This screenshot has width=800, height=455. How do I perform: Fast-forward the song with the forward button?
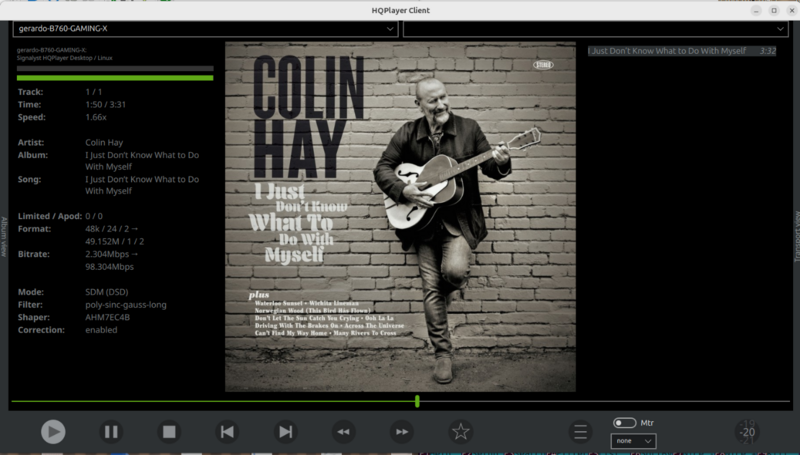coord(402,432)
